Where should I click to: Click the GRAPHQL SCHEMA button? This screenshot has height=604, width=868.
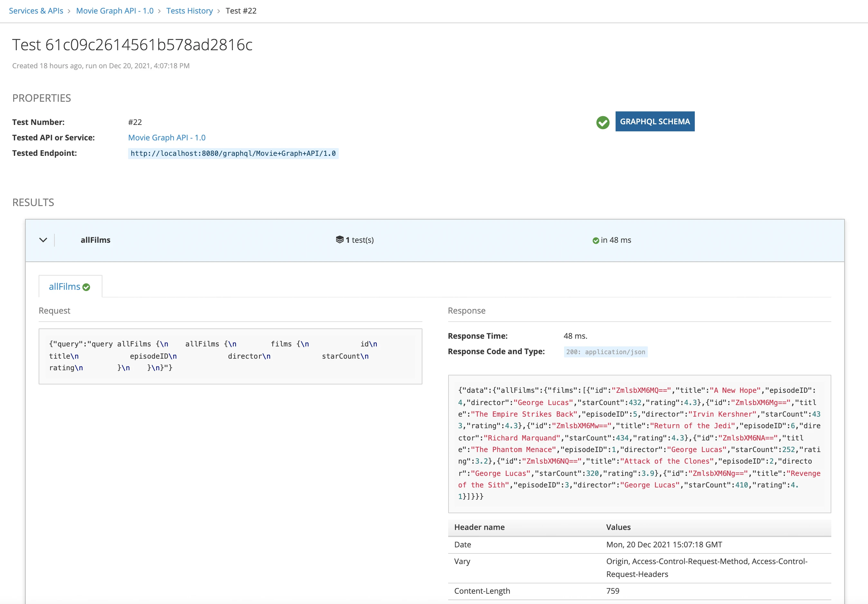[655, 121]
